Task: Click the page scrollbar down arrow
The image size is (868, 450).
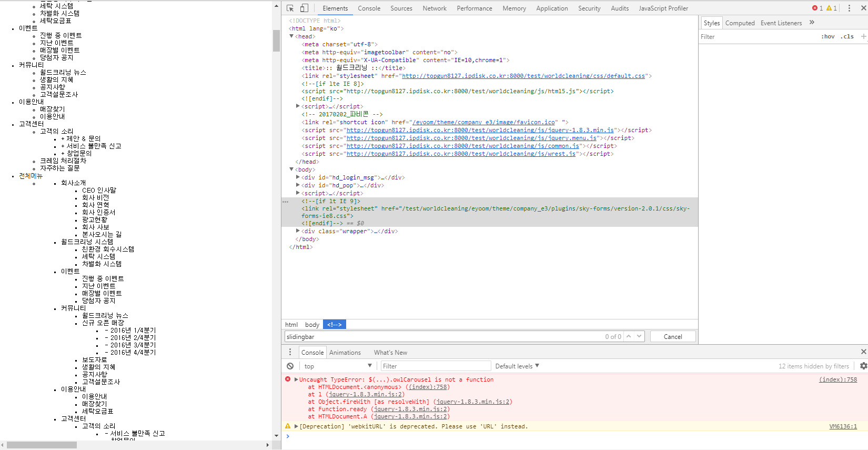Action: [x=276, y=436]
